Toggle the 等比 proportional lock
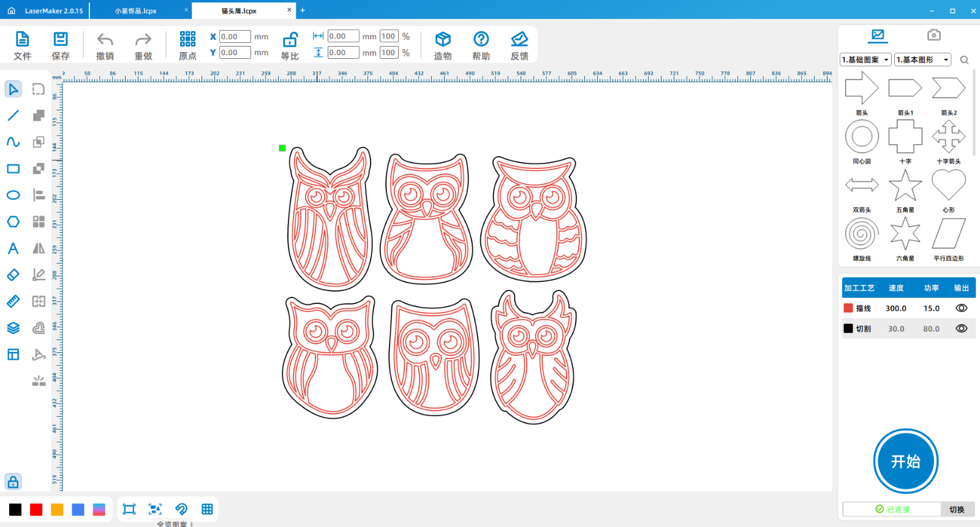Screen dimensions: 980x527 (290, 40)
